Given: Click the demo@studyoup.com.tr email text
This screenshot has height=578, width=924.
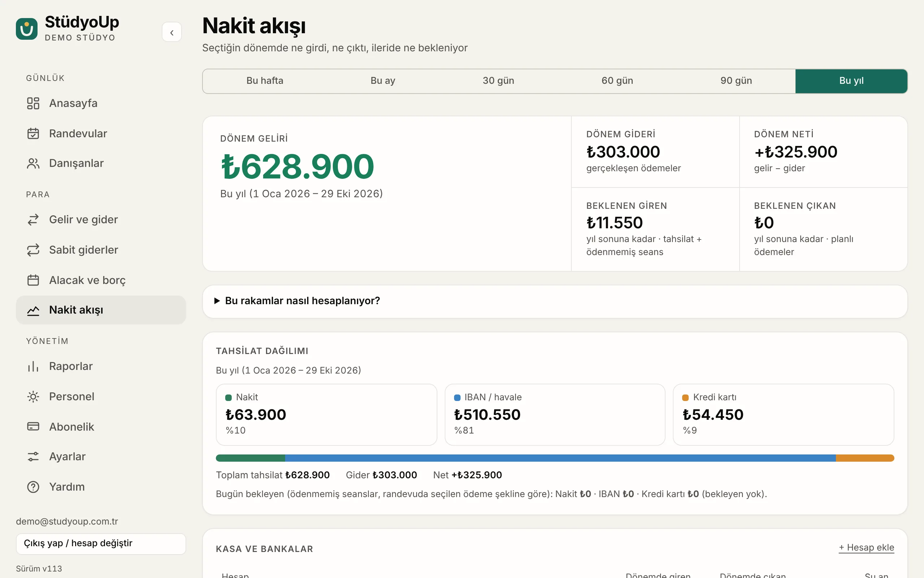Looking at the screenshot, I should tap(67, 521).
